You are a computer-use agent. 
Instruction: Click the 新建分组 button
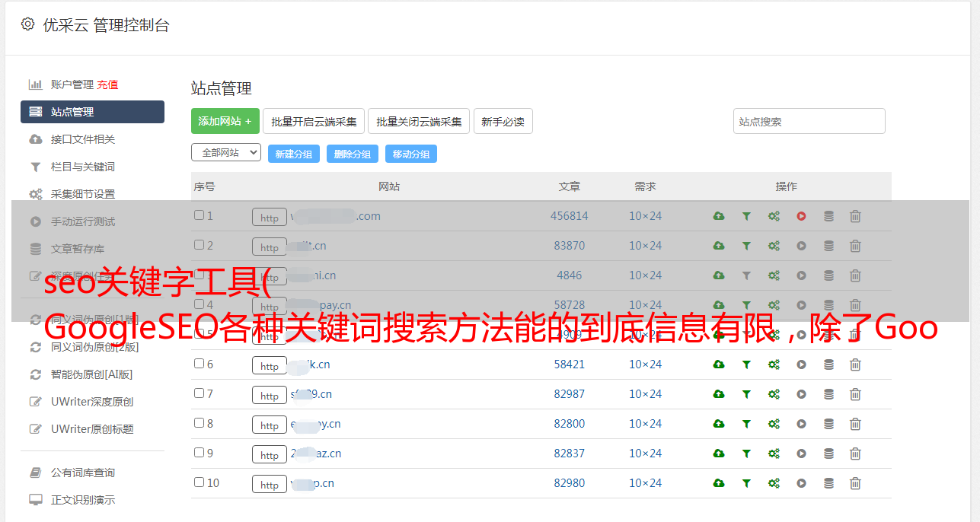click(294, 154)
